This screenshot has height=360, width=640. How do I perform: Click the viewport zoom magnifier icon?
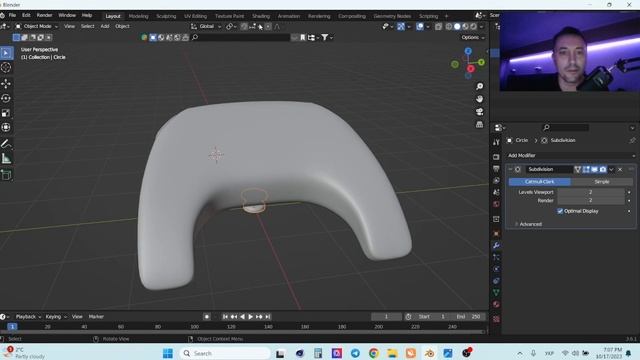click(x=480, y=86)
